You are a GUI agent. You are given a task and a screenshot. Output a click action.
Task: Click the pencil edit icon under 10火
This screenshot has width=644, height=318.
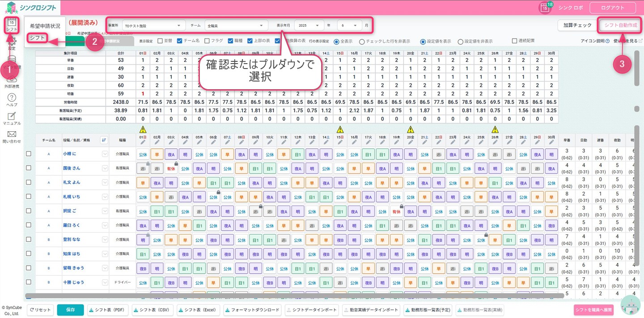[x=270, y=142]
